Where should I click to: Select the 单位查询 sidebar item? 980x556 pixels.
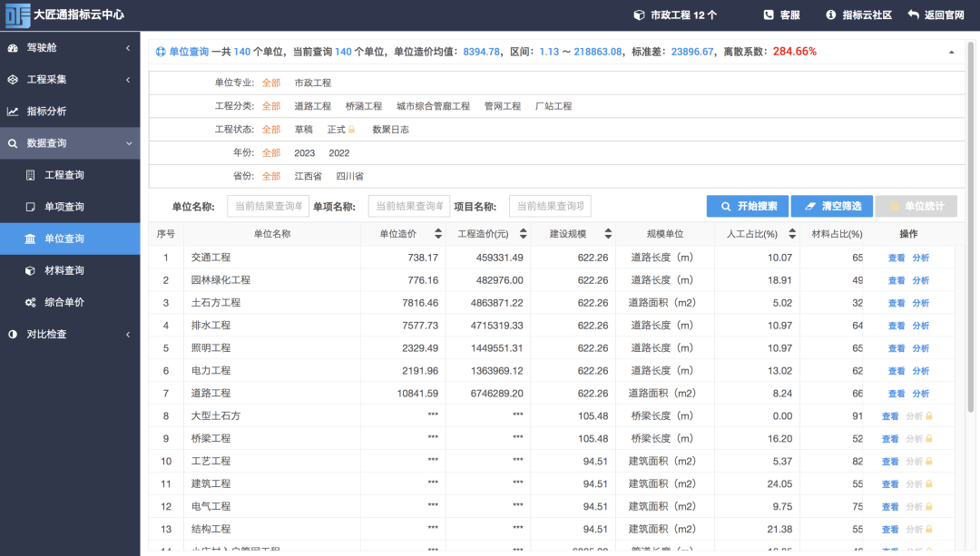pyautogui.click(x=70, y=239)
